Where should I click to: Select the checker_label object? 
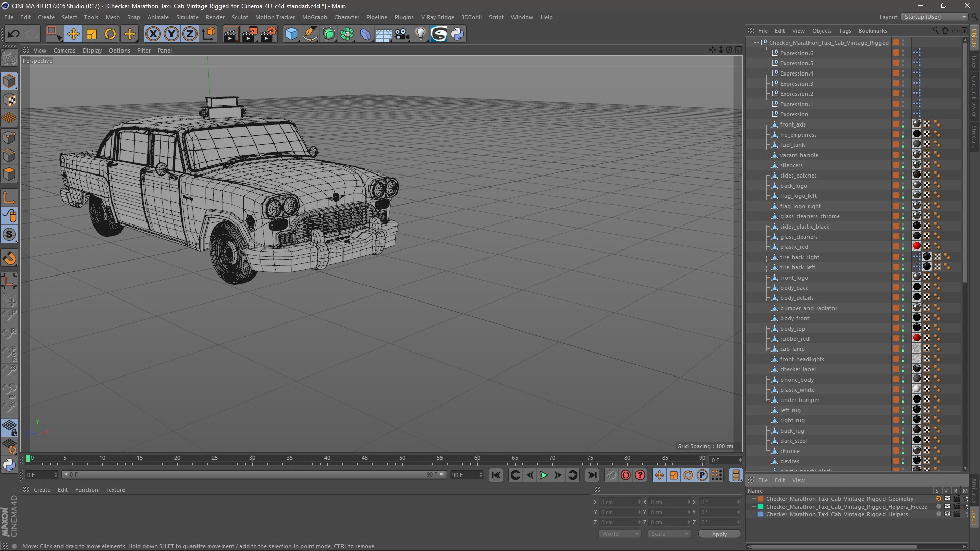[x=798, y=369]
